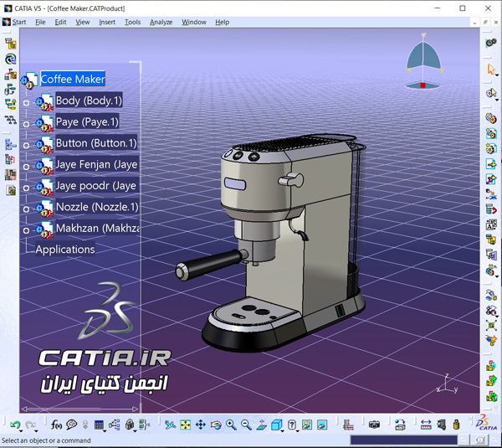The image size is (502, 448).
Task: Click the compass at top right of viewport
Action: [x=423, y=61]
